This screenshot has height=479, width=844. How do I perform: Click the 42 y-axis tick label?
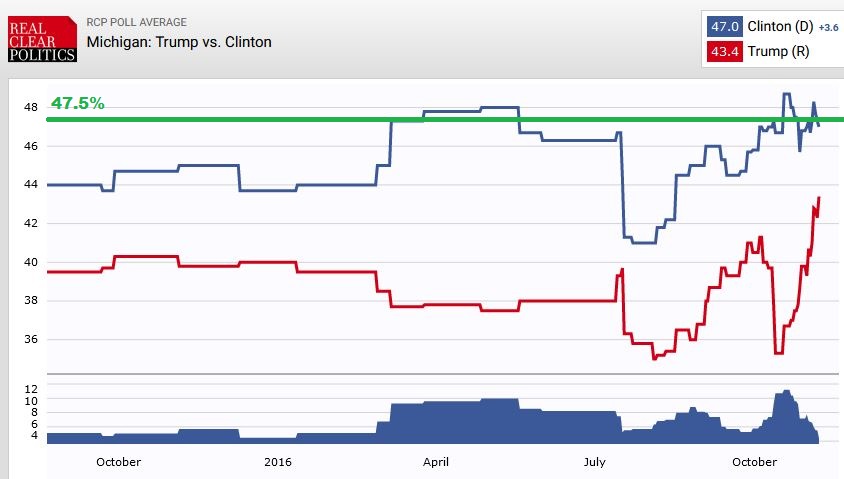point(31,223)
